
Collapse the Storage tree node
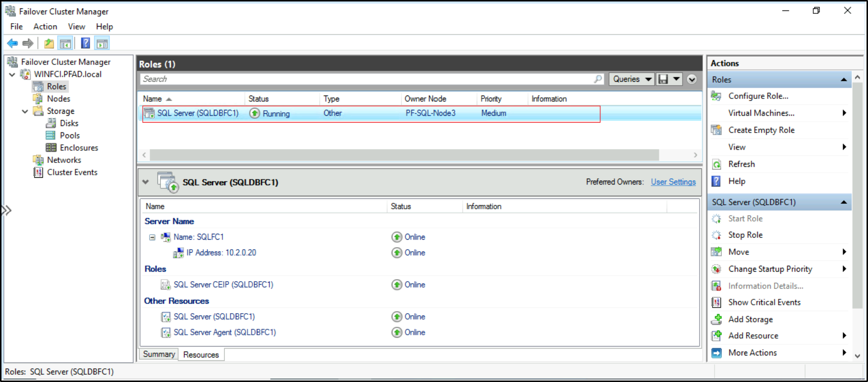pos(25,112)
